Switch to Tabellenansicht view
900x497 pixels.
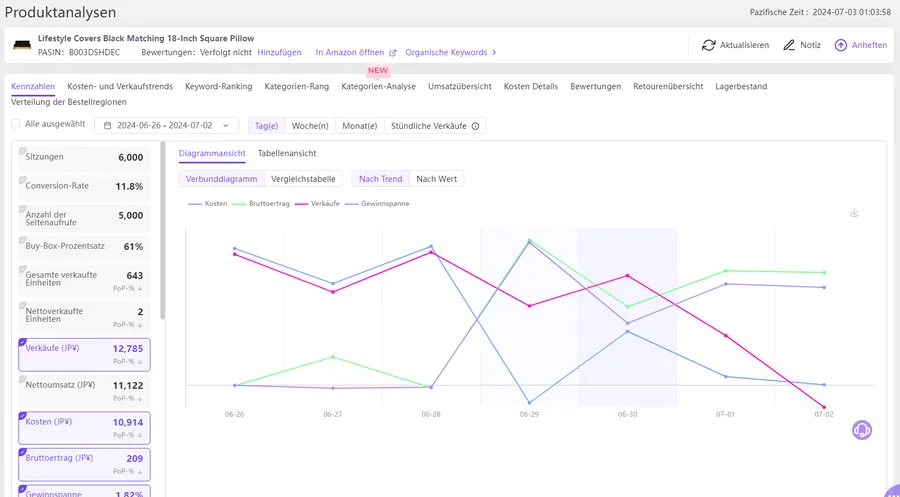(287, 154)
